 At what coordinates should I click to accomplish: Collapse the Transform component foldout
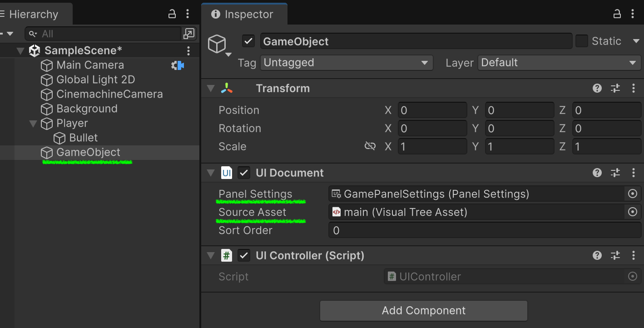(211, 89)
